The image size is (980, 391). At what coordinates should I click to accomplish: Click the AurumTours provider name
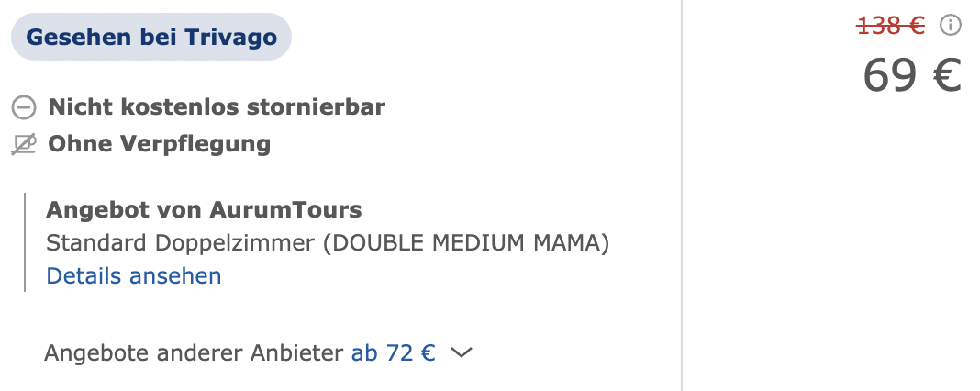point(285,209)
